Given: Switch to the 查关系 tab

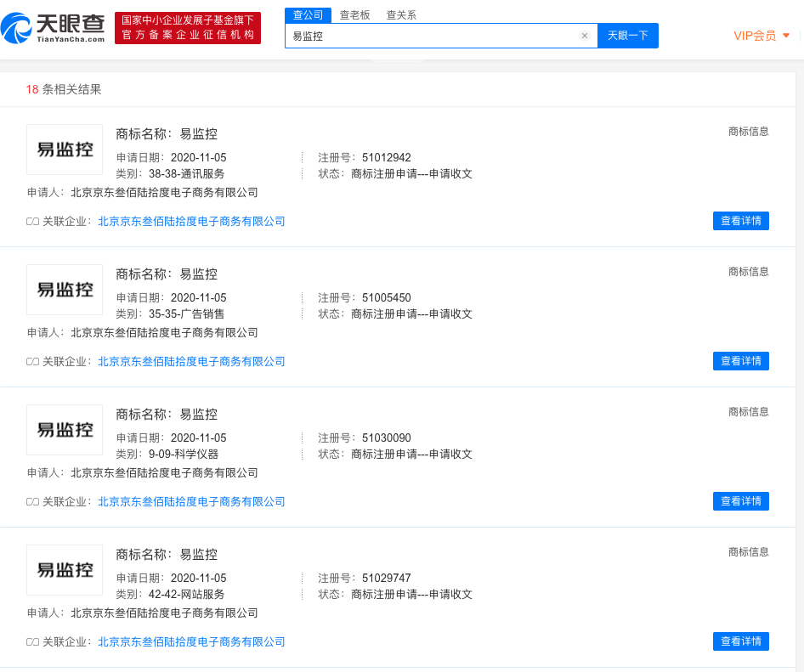Looking at the screenshot, I should pyautogui.click(x=401, y=15).
